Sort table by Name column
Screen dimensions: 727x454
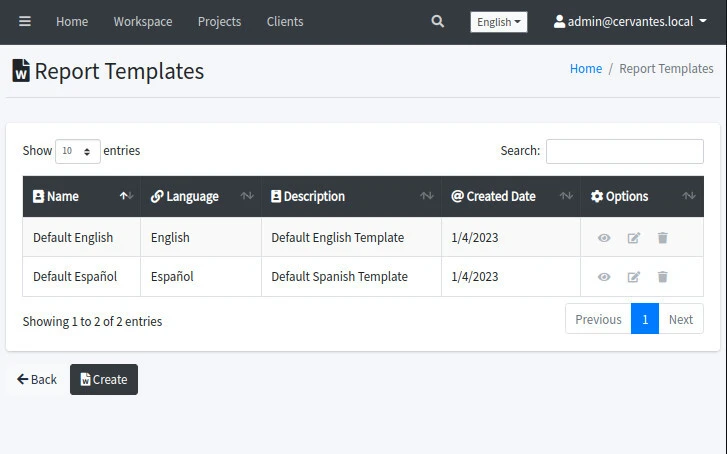click(81, 197)
